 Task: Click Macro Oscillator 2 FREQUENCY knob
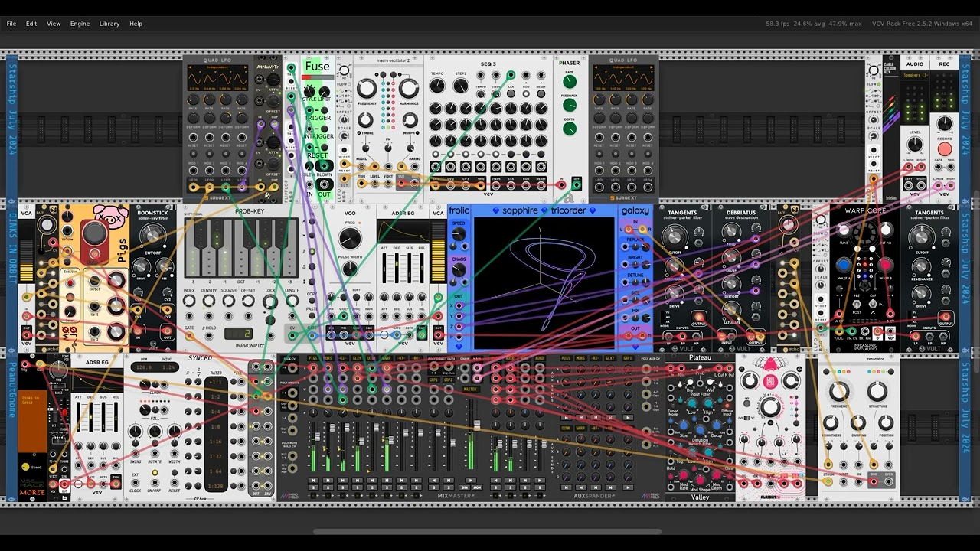367,88
